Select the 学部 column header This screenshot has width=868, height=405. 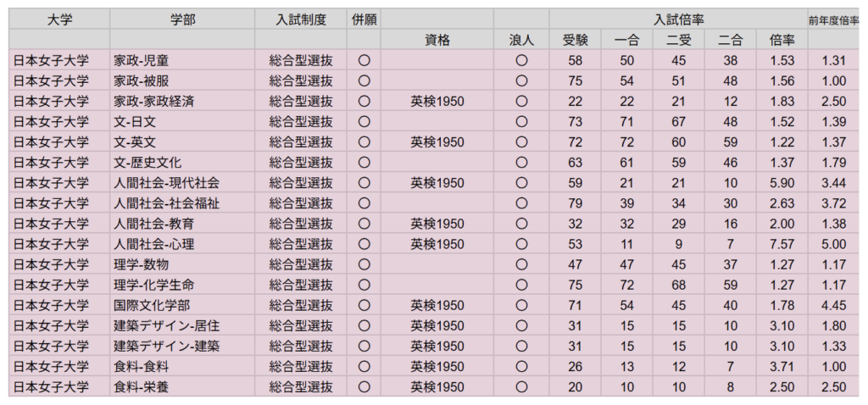[182, 19]
